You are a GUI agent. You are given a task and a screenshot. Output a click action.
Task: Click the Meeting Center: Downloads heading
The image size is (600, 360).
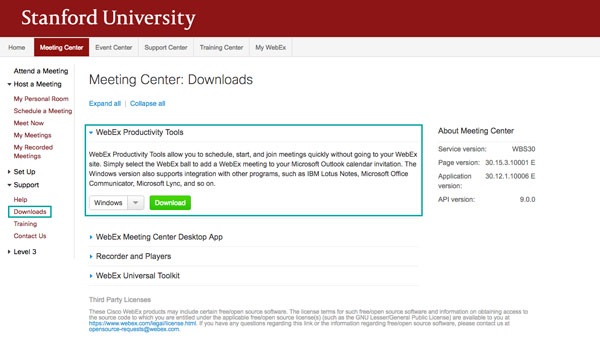point(171,80)
